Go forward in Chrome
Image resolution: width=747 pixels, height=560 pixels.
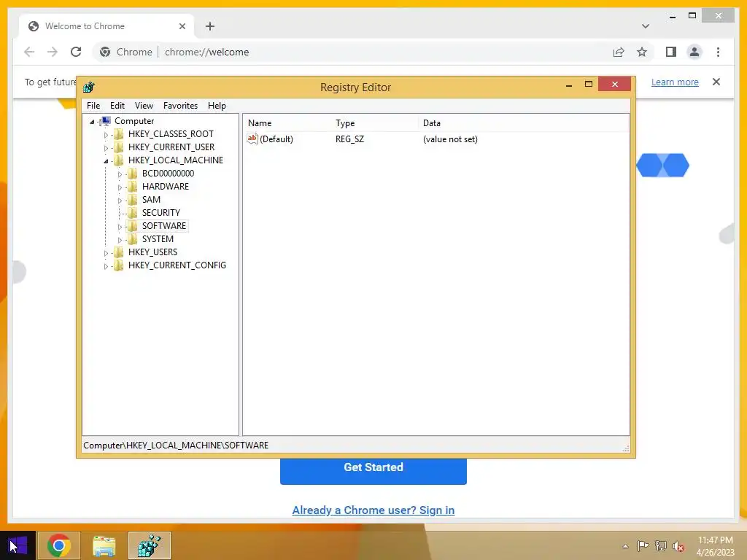point(53,52)
